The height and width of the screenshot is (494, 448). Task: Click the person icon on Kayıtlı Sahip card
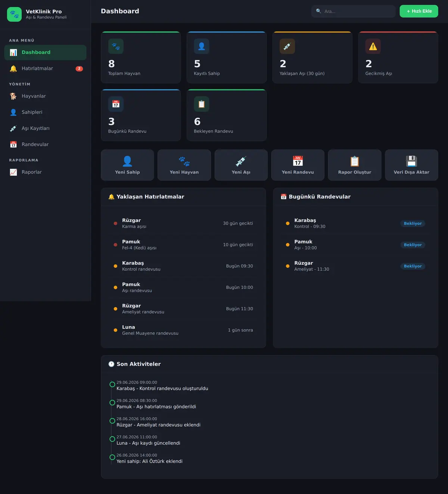click(202, 46)
